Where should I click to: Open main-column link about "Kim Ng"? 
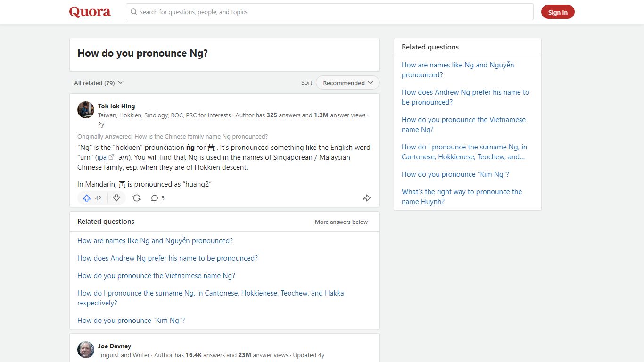point(131,321)
